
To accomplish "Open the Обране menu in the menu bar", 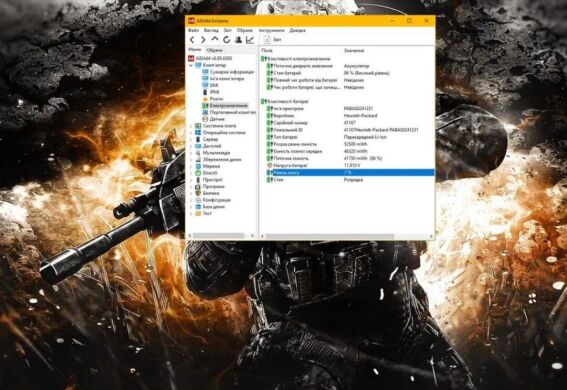I will coord(245,30).
